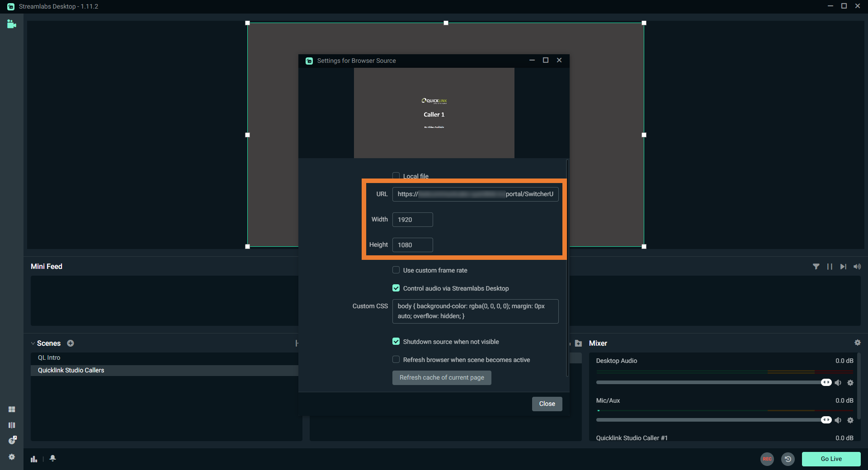Enable the Local file checkbox

(x=396, y=176)
